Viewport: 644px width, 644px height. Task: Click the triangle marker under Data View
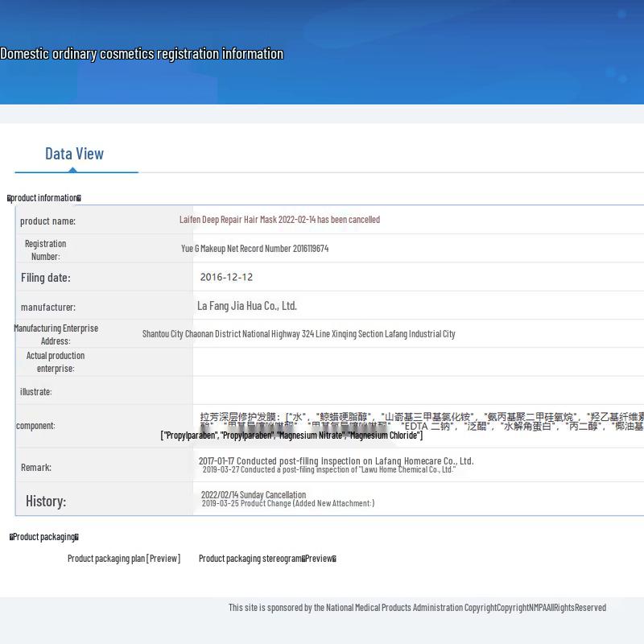coord(72,170)
